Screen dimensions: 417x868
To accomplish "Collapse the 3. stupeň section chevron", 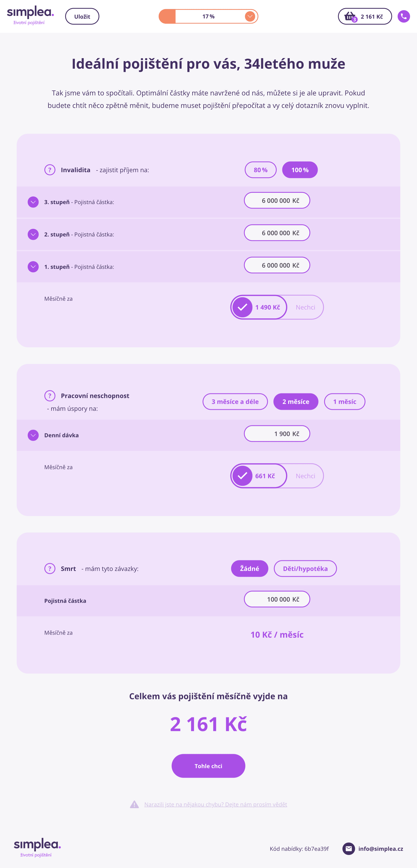I will click(33, 202).
